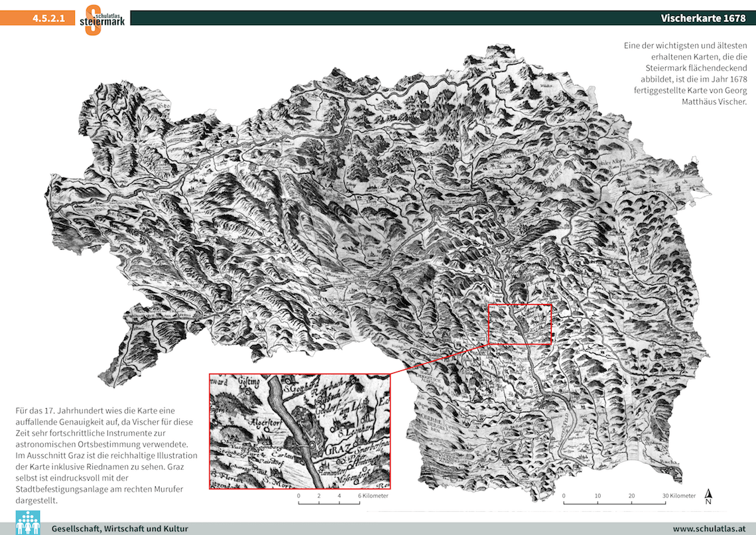Click the Gösting settlement marker in the inset
The image size is (756, 535).
[247, 392]
